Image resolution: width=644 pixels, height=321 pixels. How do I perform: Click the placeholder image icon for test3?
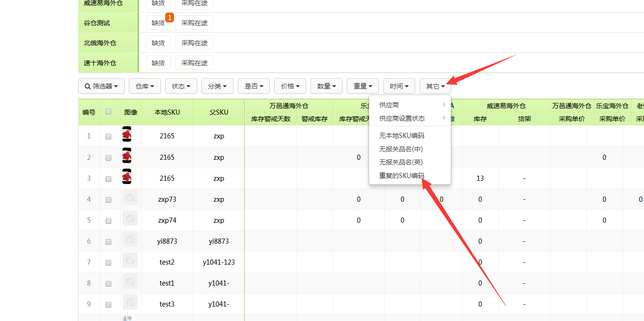click(130, 302)
